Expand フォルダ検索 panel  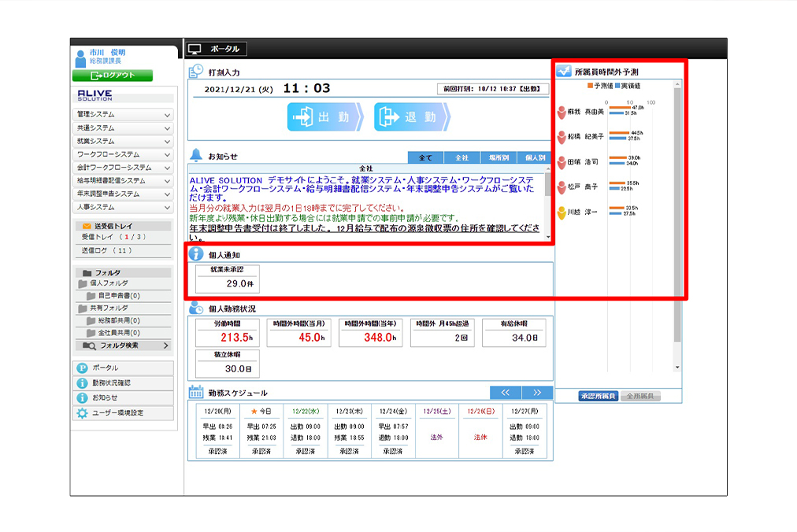[x=123, y=345]
